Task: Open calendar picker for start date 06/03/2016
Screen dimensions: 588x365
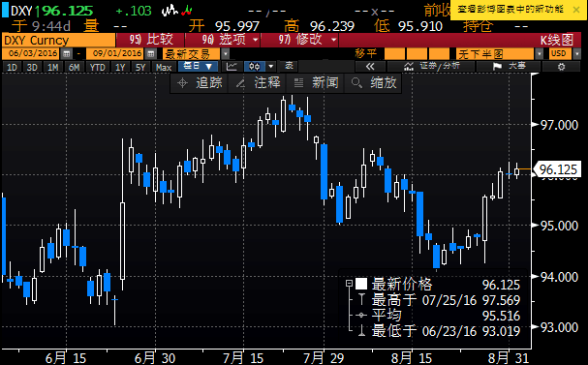Action: 67,54
